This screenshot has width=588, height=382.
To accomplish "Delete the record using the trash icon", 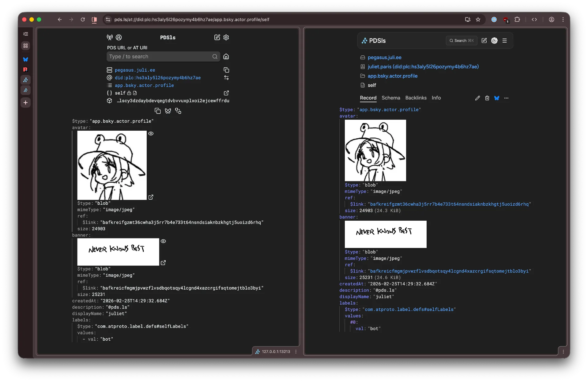I will coord(487,98).
